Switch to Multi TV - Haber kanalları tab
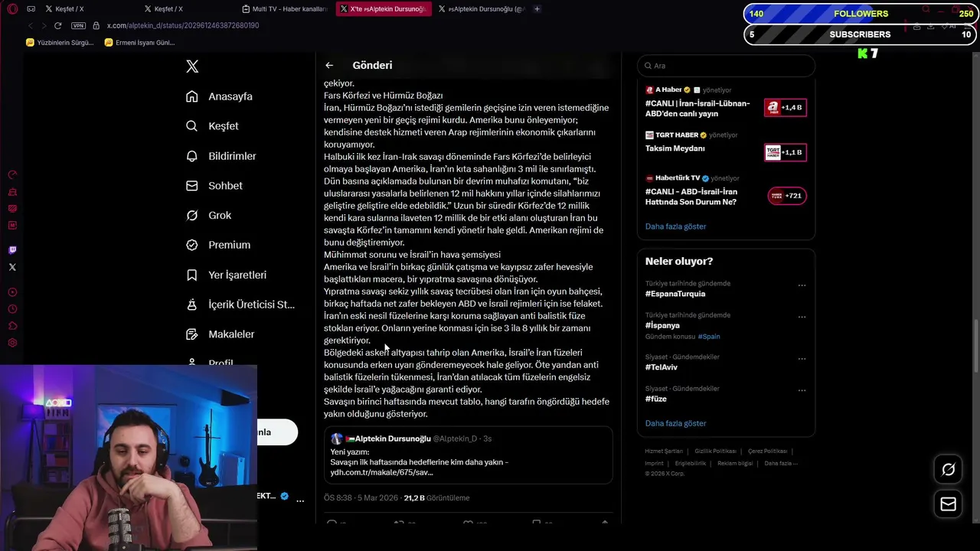Screen dimensions: 980x551 284,9
